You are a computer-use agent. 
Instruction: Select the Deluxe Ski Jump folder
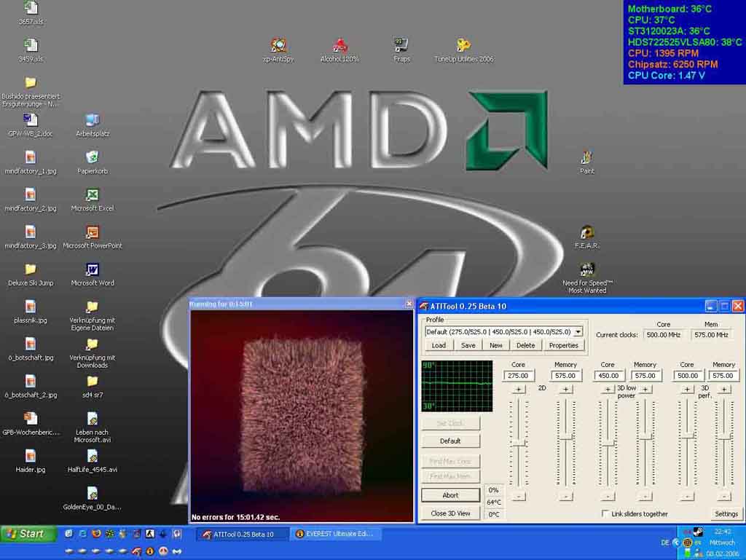31,269
